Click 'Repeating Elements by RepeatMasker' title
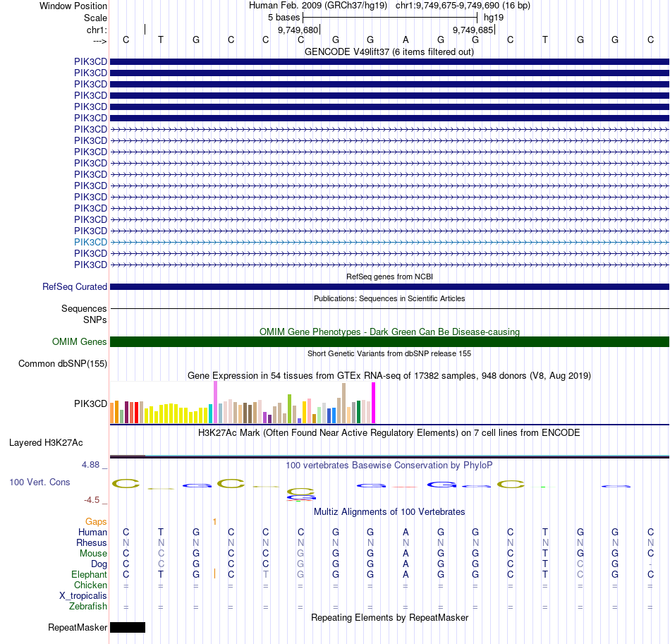This screenshot has width=670, height=644. click(x=390, y=618)
